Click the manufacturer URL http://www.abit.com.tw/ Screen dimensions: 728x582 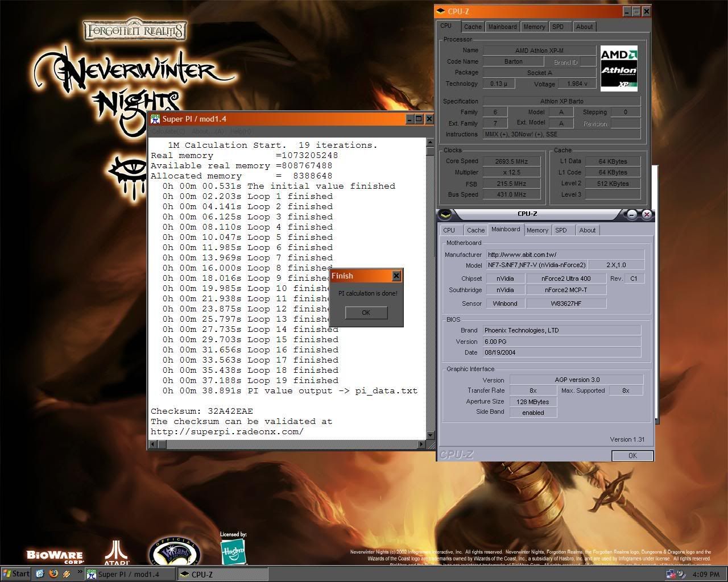click(x=565, y=255)
